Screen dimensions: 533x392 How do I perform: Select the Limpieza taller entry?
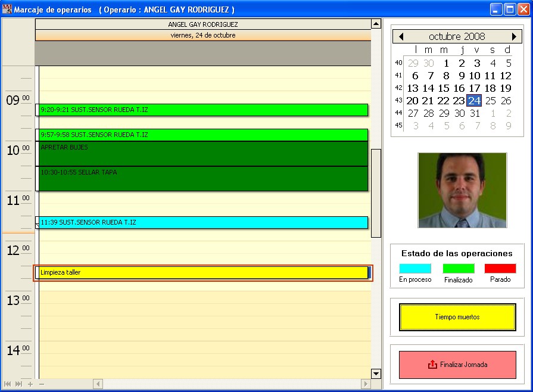point(202,273)
